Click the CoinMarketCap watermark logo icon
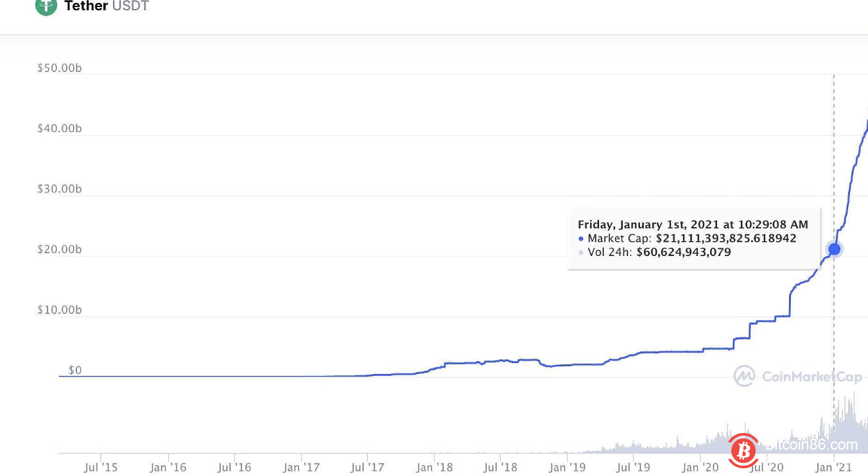The image size is (868, 476). 744,376
